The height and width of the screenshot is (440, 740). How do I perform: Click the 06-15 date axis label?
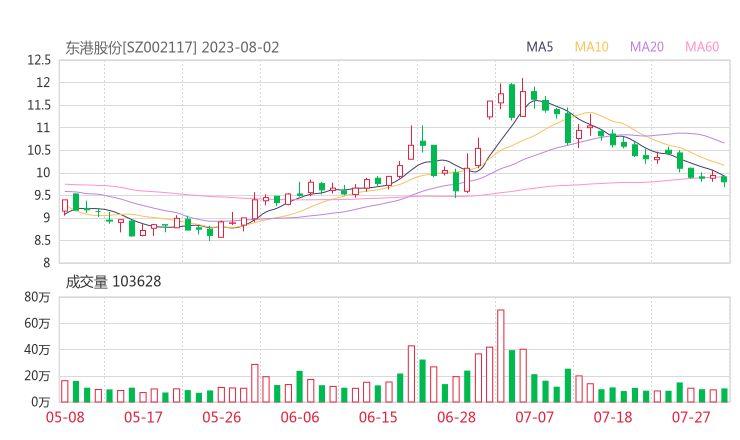378,417
